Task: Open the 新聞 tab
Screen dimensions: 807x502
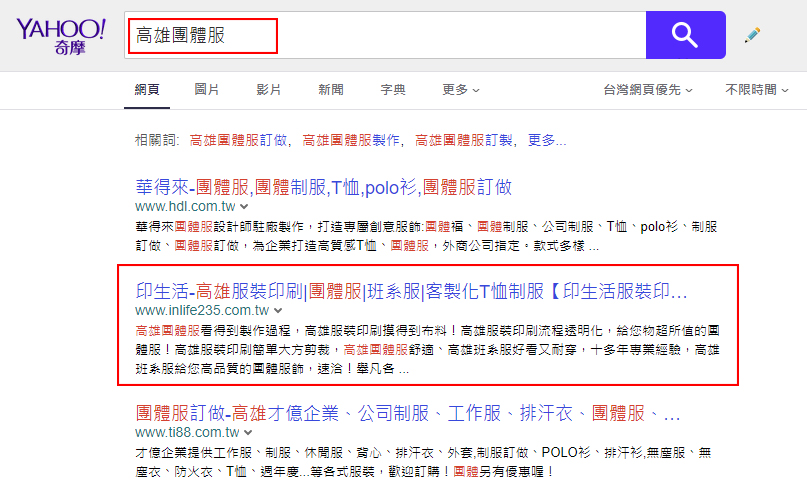Action: click(x=330, y=90)
